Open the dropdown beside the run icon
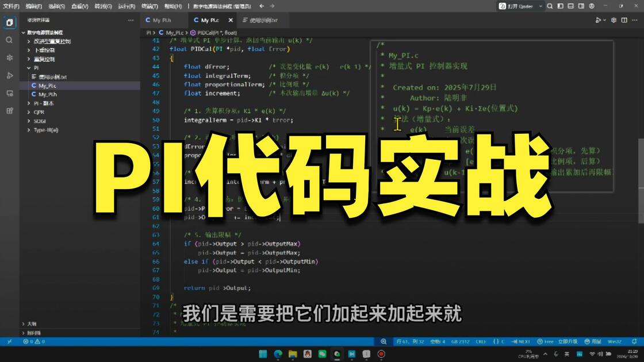Image resolution: width=644 pixels, height=362 pixels. [604, 20]
